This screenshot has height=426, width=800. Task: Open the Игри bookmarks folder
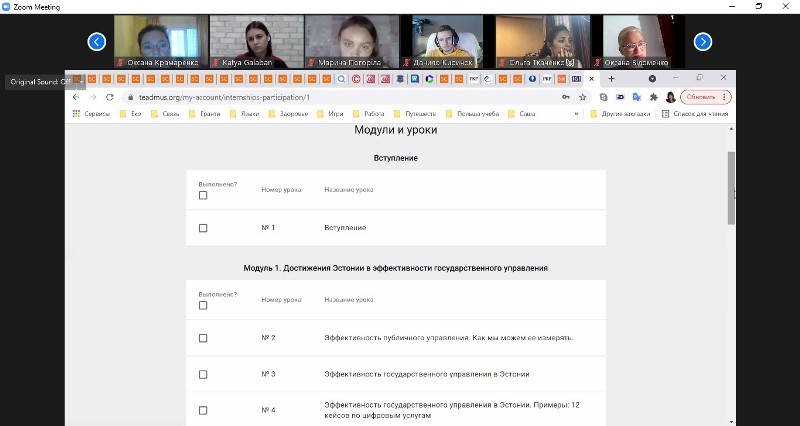(x=331, y=114)
